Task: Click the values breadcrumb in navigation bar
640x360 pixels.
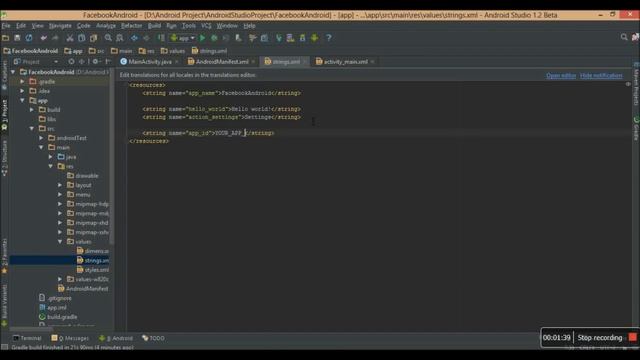Action: coord(173,51)
